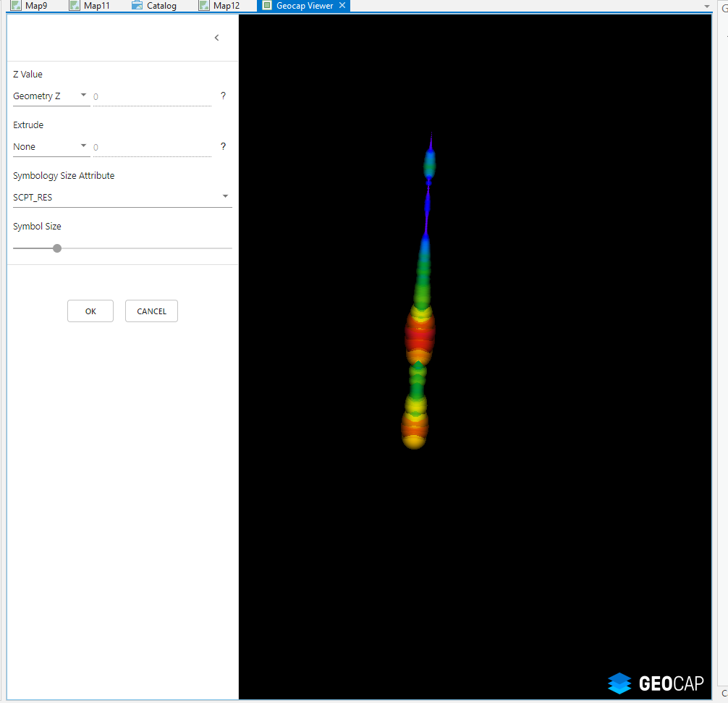This screenshot has width=728, height=703.
Task: Open Symbology Size Attribute SCPT_RES dropdown
Action: [122, 198]
